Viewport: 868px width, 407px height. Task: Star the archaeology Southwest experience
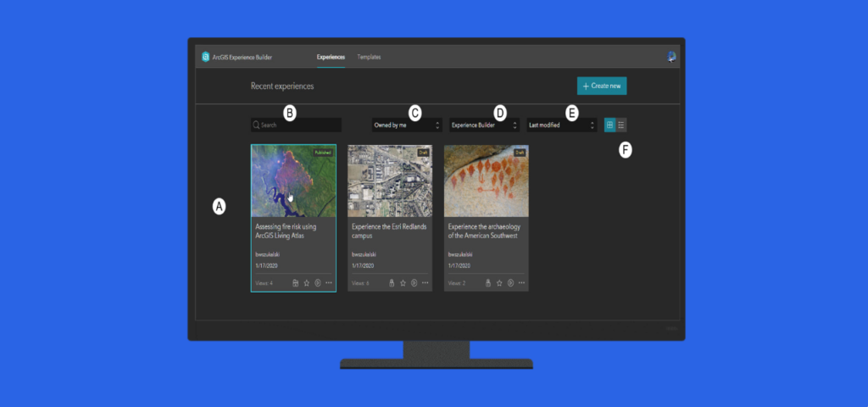[499, 283]
